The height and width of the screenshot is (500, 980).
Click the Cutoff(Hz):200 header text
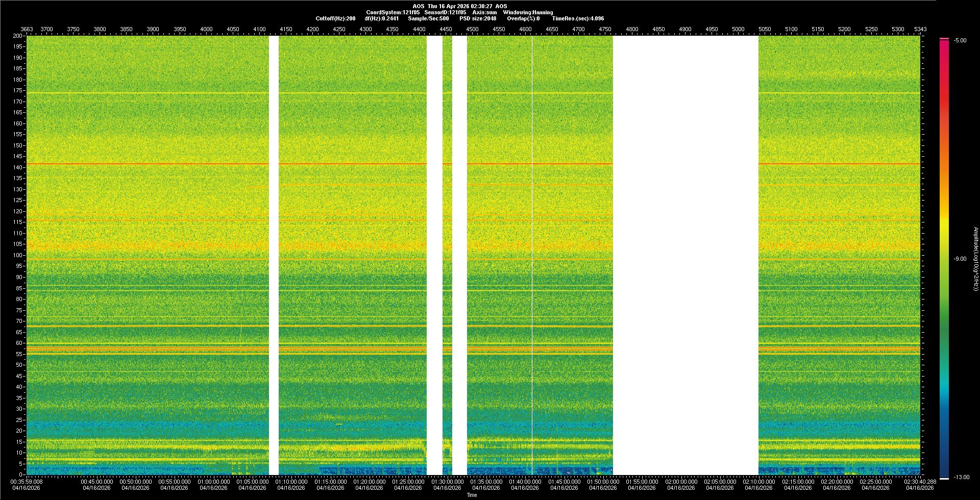335,18
